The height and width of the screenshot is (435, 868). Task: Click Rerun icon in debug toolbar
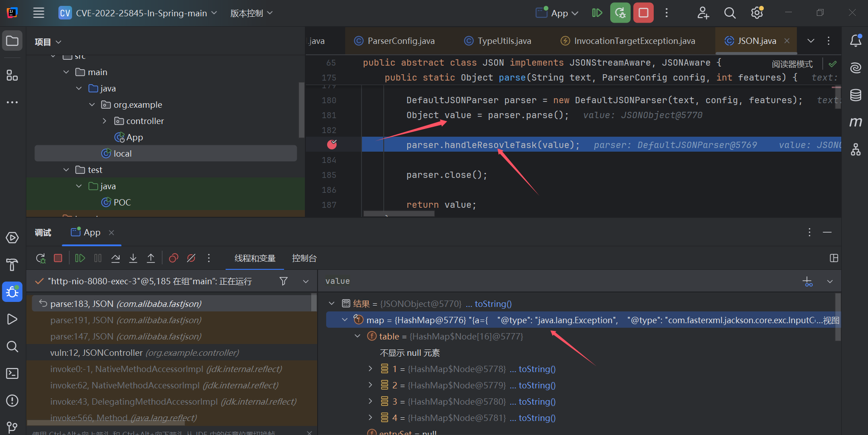coord(41,258)
